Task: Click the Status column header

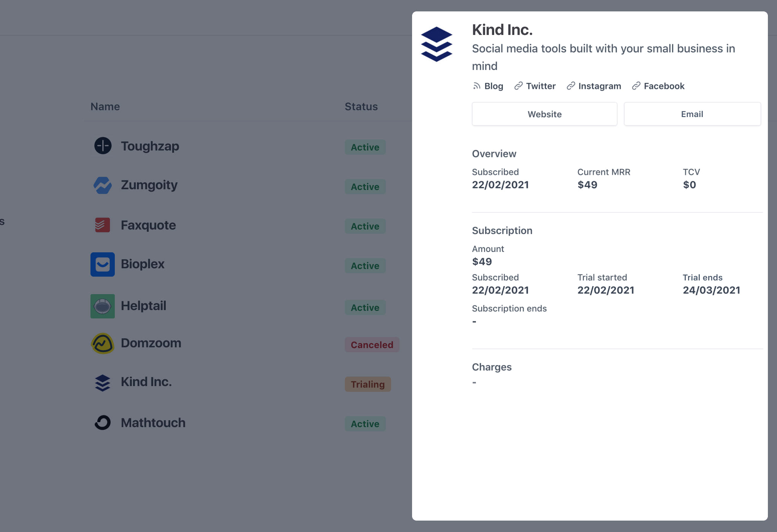Action: [x=361, y=107]
